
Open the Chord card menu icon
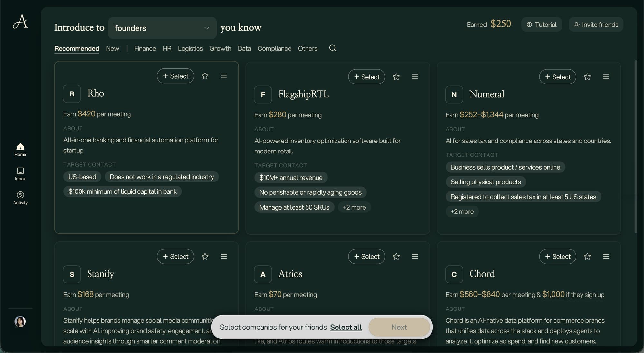click(606, 257)
